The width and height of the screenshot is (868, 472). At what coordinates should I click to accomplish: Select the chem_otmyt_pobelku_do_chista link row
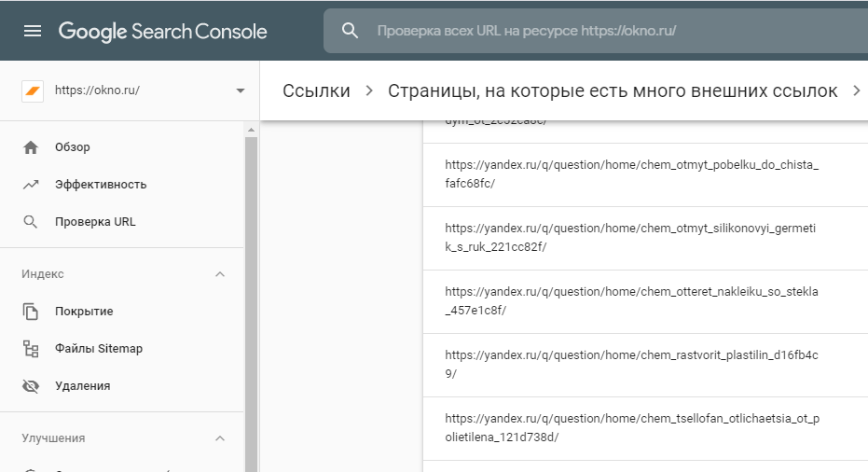click(631, 174)
